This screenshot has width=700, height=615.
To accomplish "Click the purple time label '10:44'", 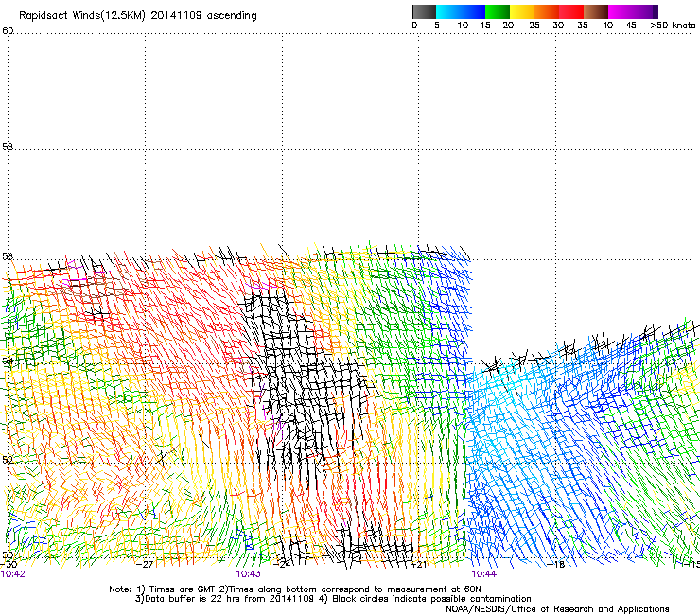I will (x=484, y=574).
